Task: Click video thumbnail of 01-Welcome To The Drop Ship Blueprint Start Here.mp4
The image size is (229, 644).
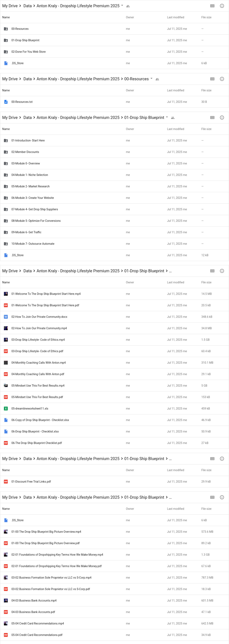Action: pos(6,294)
